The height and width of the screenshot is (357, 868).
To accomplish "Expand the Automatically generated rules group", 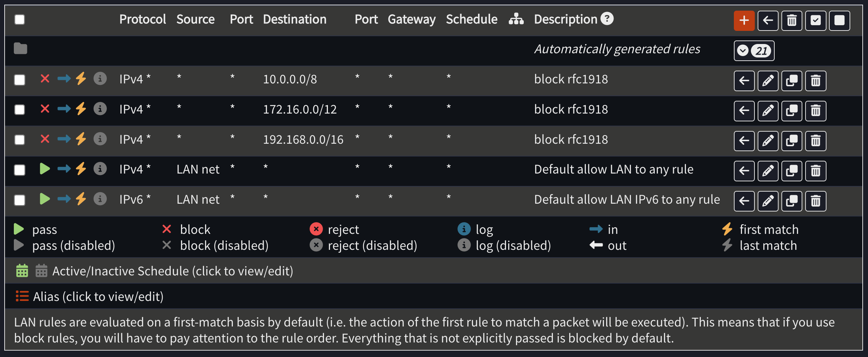I will pyautogui.click(x=754, y=50).
